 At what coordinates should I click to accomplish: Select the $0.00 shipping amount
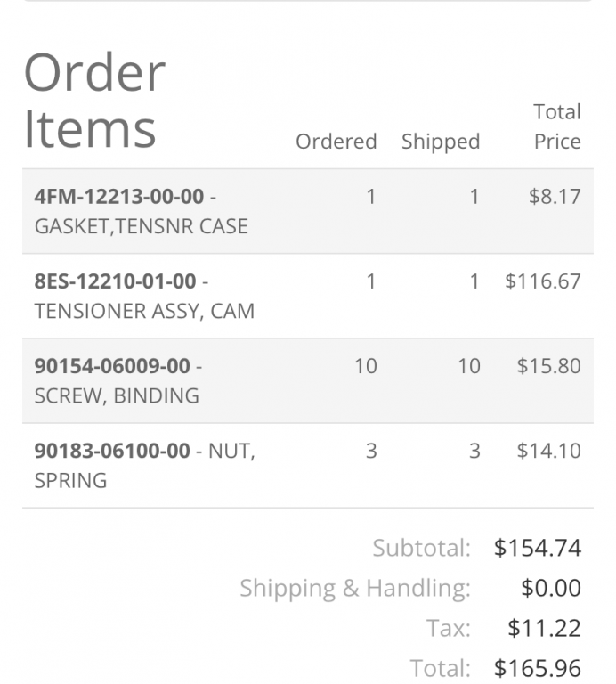pos(550,588)
